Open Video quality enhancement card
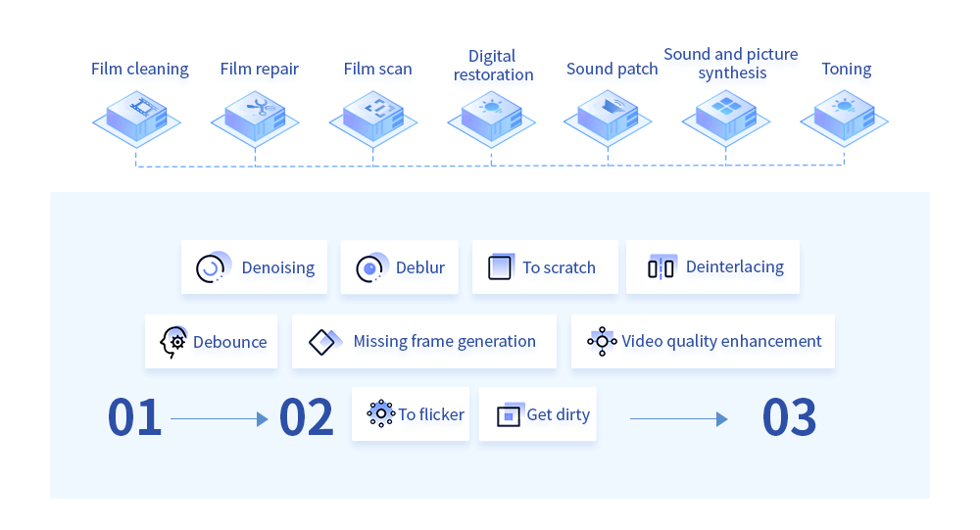This screenshot has height=530, width=980. pyautogui.click(x=703, y=342)
